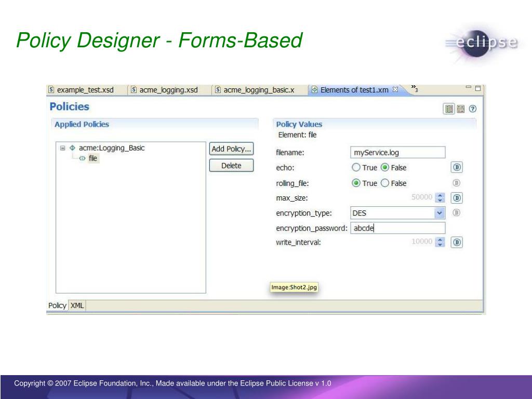The height and width of the screenshot is (399, 532).
Task: Set echo to True
Action: coord(356,167)
